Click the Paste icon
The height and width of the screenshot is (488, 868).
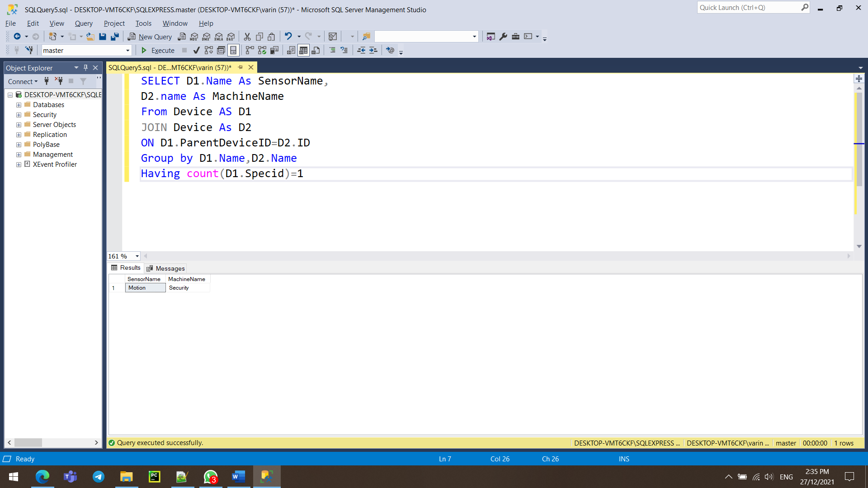(x=271, y=37)
